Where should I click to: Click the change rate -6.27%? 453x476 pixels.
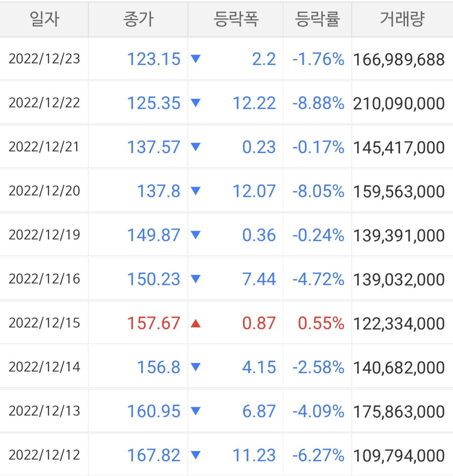[x=318, y=456]
